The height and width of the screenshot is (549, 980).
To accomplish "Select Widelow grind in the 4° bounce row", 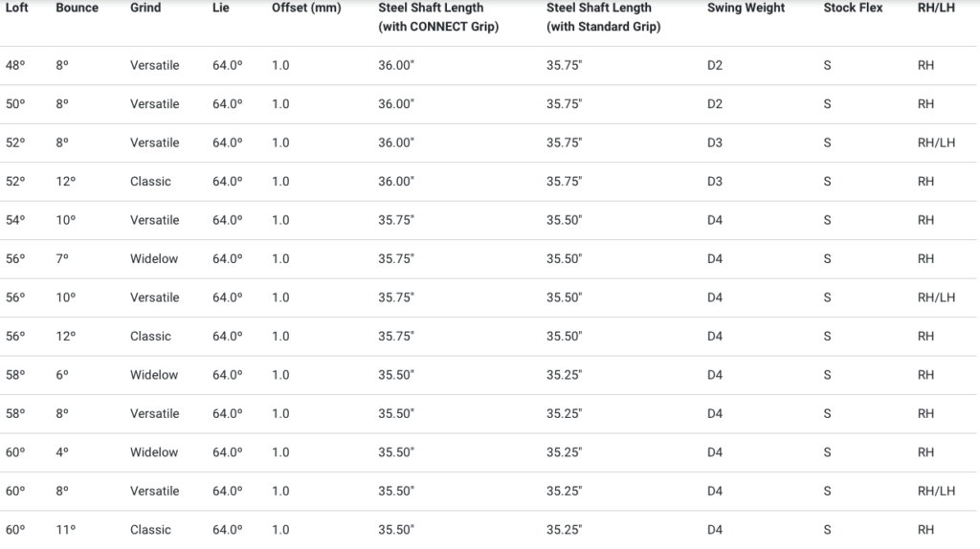I will point(154,452).
